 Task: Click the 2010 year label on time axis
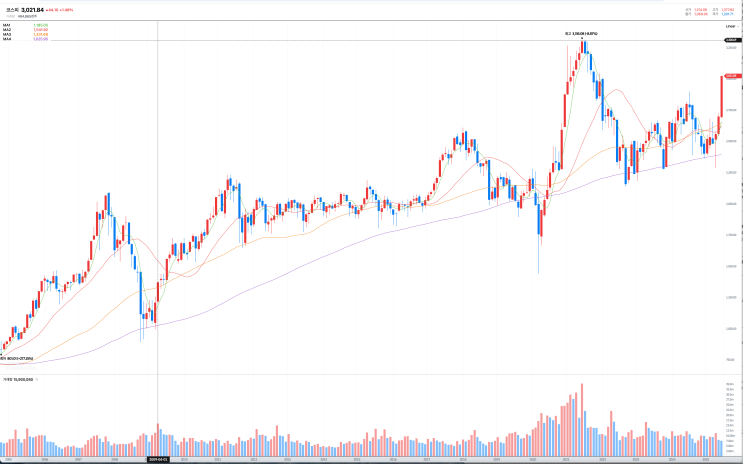[x=183, y=460]
